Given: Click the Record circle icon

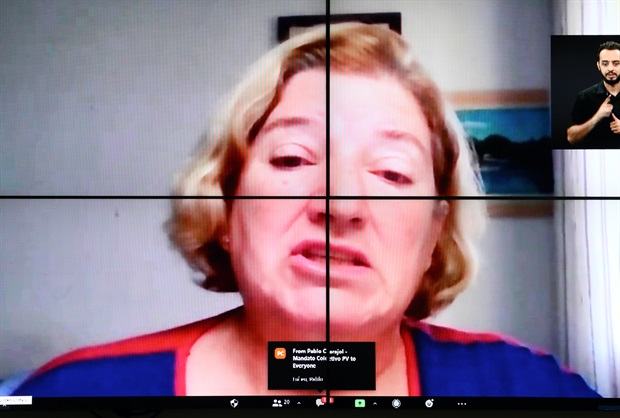Looking at the screenshot, I should coord(396,403).
